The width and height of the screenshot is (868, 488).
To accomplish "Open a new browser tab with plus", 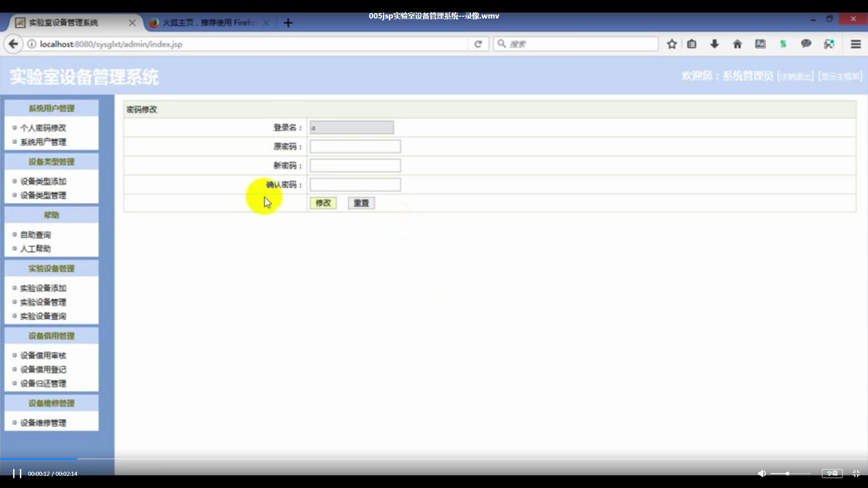I will [288, 23].
